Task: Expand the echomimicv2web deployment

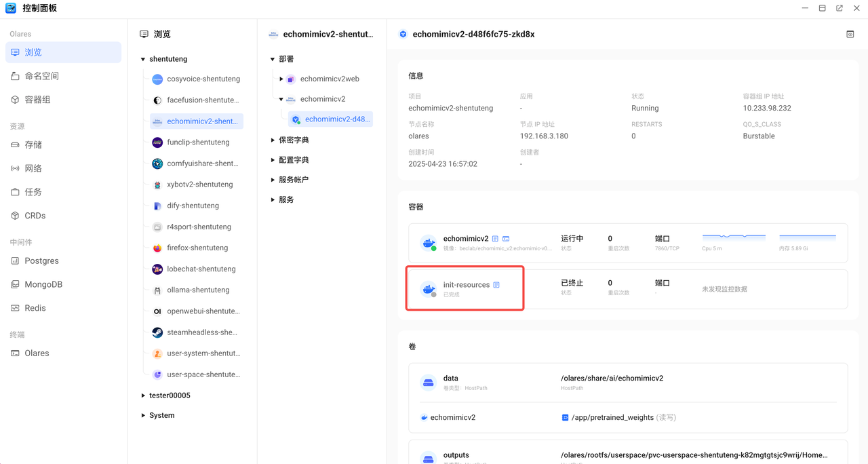Action: tap(281, 79)
